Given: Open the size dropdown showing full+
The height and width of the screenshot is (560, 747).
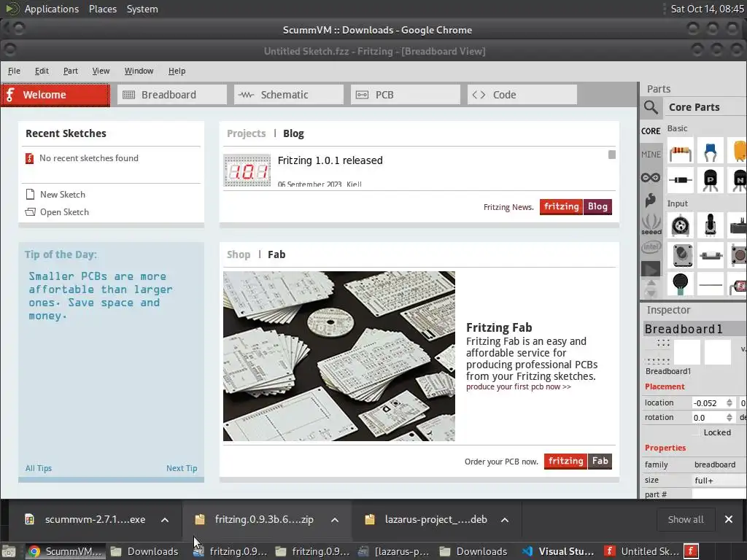Looking at the screenshot, I should point(719,481).
